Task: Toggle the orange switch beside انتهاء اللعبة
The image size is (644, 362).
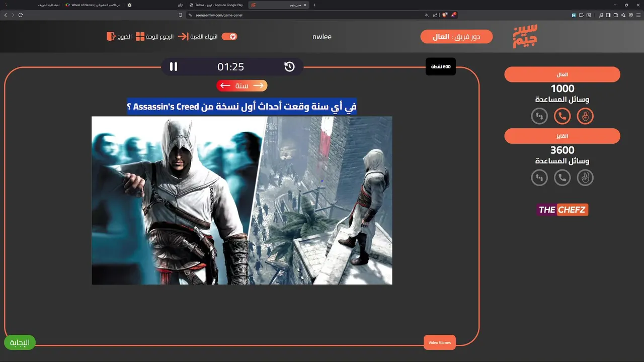Action: (229, 37)
